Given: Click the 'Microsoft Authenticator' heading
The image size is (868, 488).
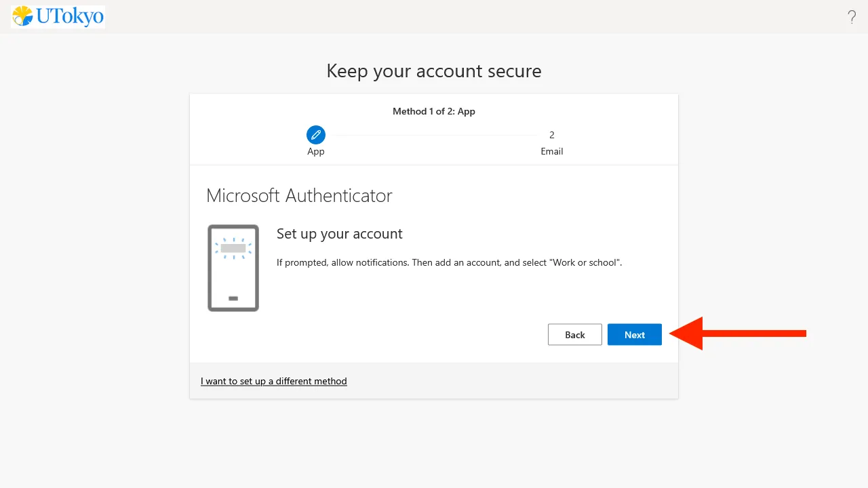Looking at the screenshot, I should point(299,196).
